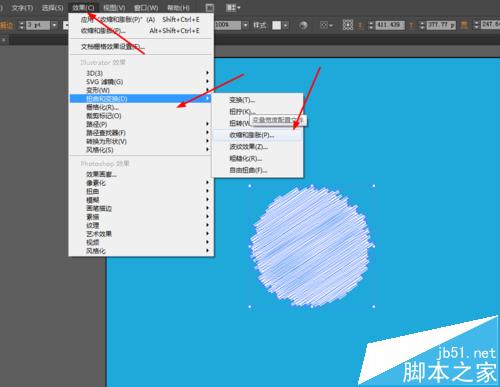Choose 扭转(W) in the submenu
The image size is (500, 387).
[257, 123]
